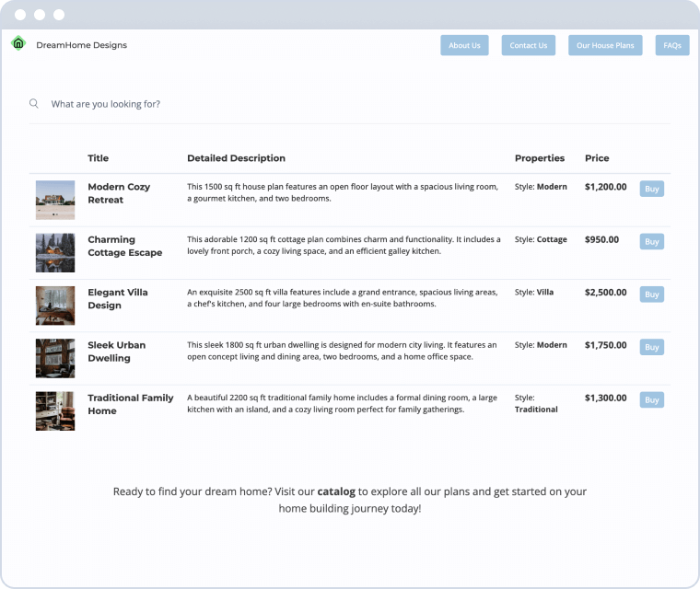Select the 'Charming Cottage Escape' title
This screenshot has width=700, height=589.
pos(125,246)
